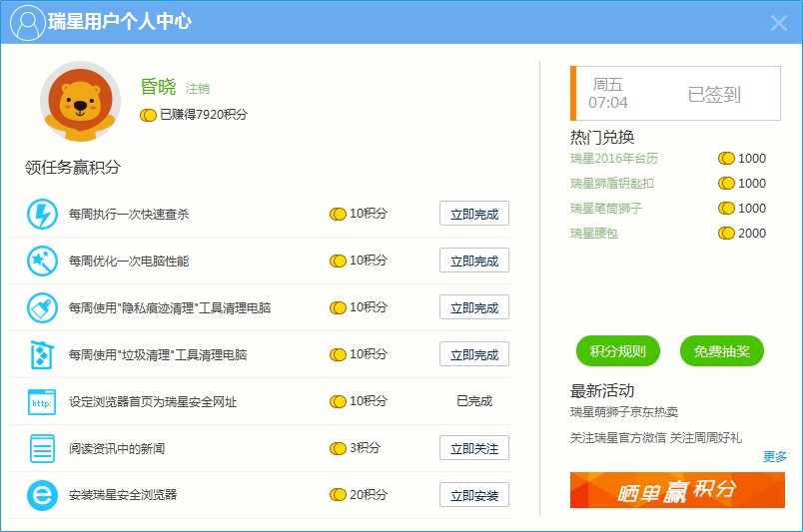This screenshot has width=803, height=532.
Task: Click the 晒单赢积分 orange banner
Action: click(677, 490)
